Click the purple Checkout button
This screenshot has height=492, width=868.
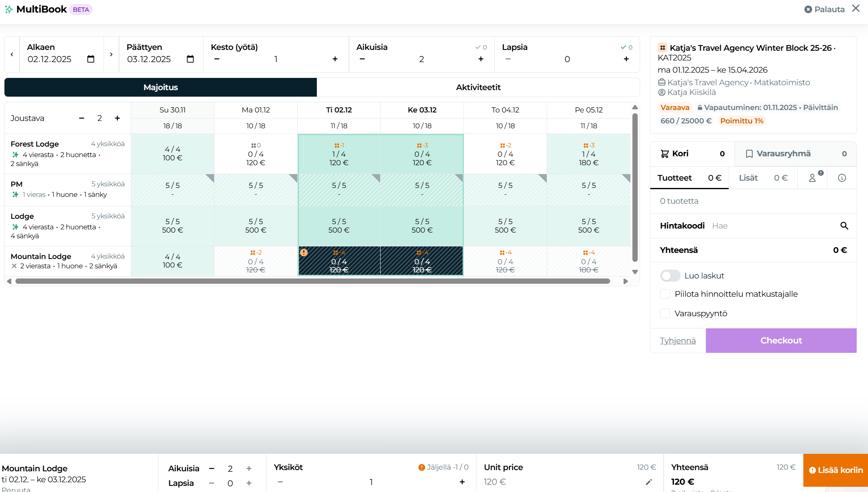tap(781, 341)
